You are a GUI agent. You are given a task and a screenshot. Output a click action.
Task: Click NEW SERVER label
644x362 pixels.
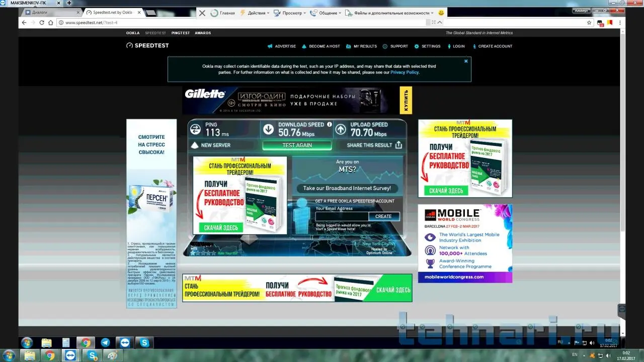216,145
